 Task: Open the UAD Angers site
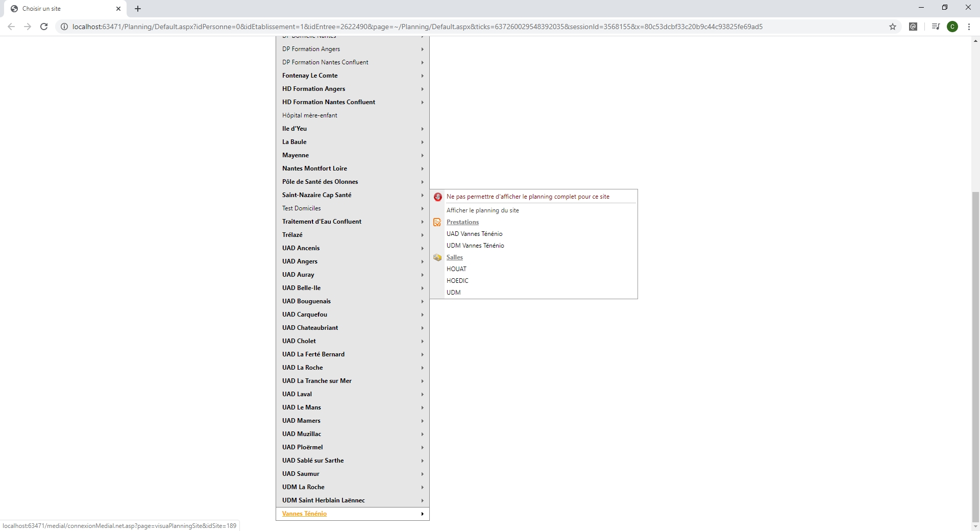pos(300,261)
